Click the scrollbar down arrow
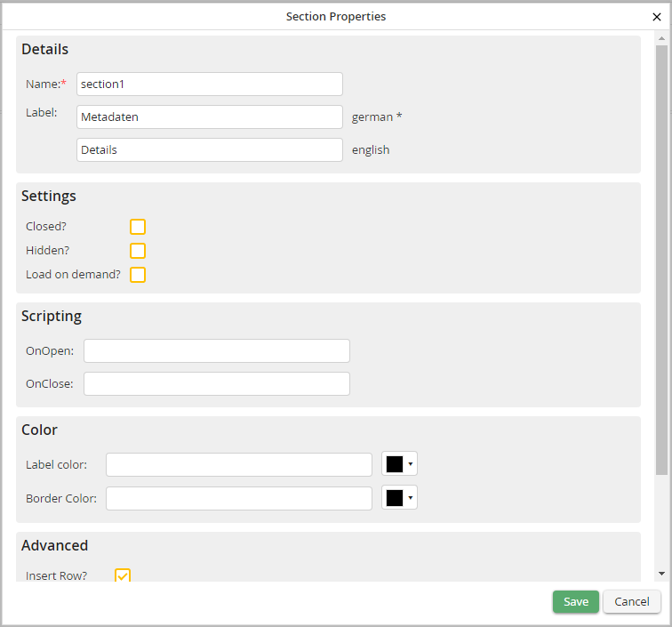 pos(661,574)
